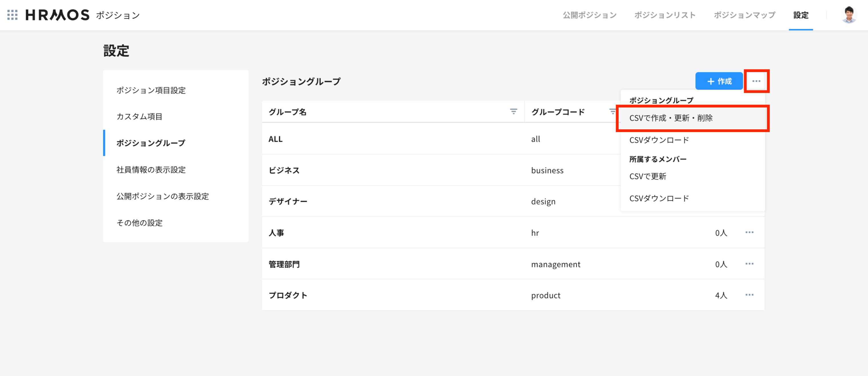Select CSVダウンロード under ポジショングループ

tap(659, 140)
